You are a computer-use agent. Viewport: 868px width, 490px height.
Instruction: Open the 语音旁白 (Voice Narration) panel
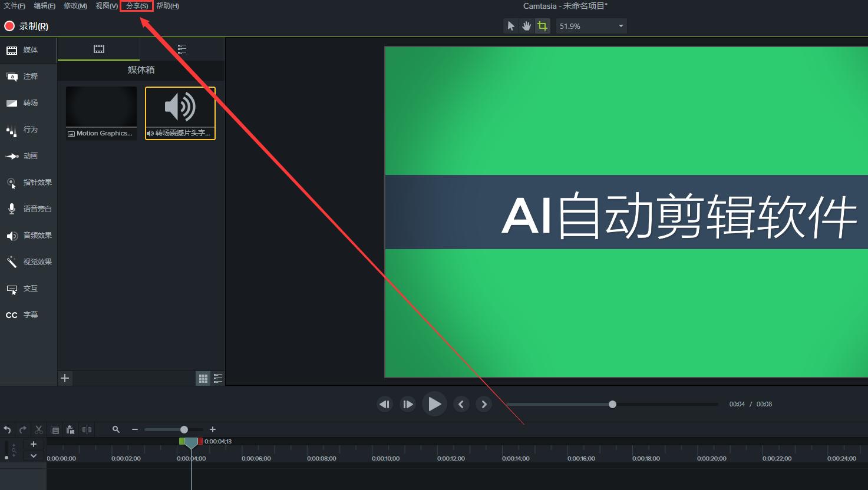28,208
